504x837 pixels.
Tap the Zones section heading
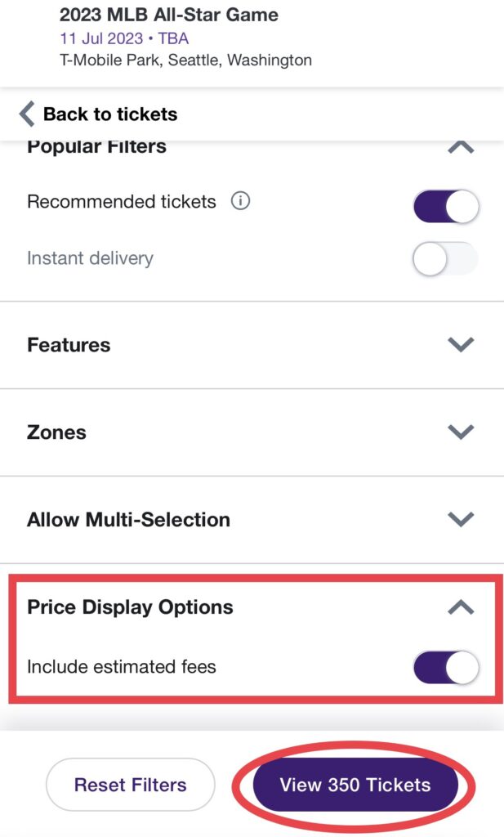point(56,432)
